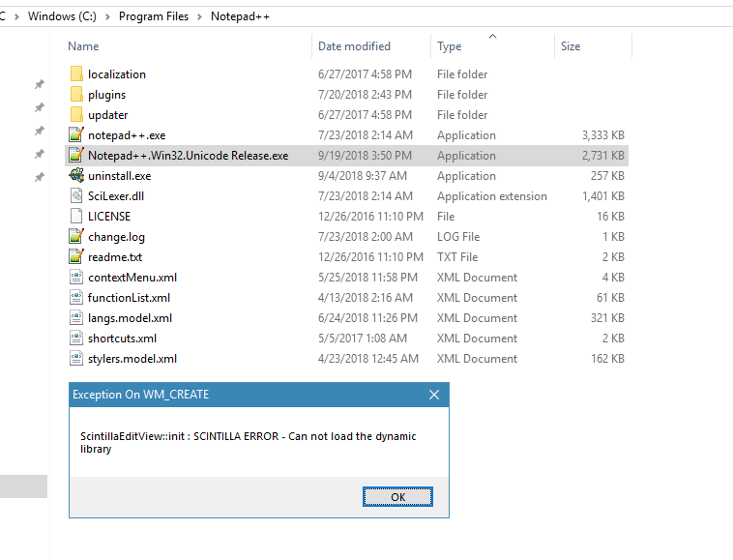Select the uninstall.exe file name
Image resolution: width=733 pixels, height=560 pixels.
coord(120,176)
